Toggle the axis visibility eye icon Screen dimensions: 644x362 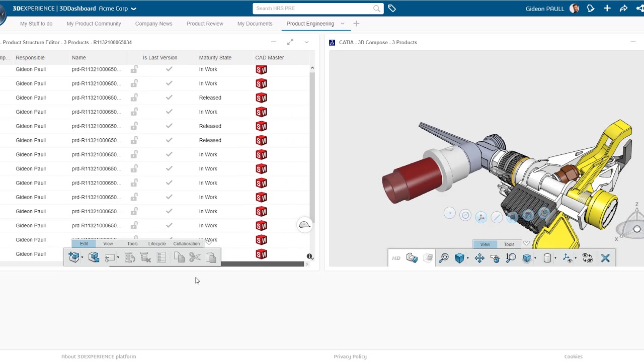567,258
